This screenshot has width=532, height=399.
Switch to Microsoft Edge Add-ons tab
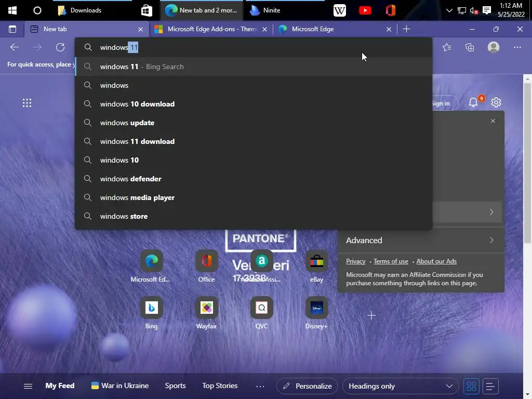coord(210,29)
